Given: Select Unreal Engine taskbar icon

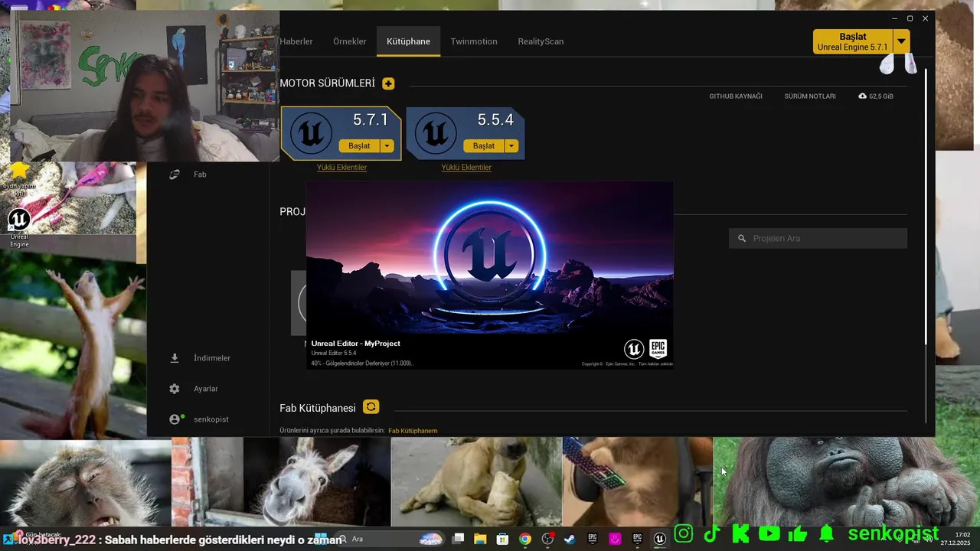Looking at the screenshot, I should coord(660,539).
